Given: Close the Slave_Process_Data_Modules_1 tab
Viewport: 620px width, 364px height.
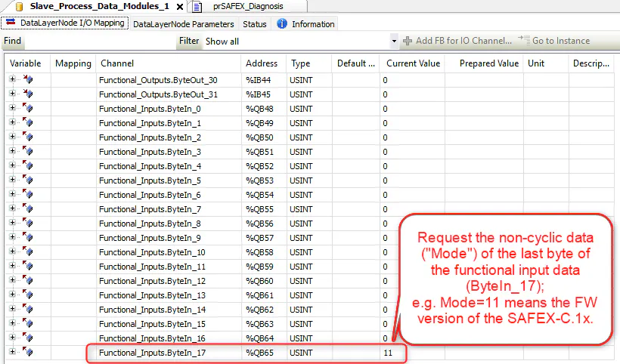Looking at the screenshot, I should (x=179, y=7).
